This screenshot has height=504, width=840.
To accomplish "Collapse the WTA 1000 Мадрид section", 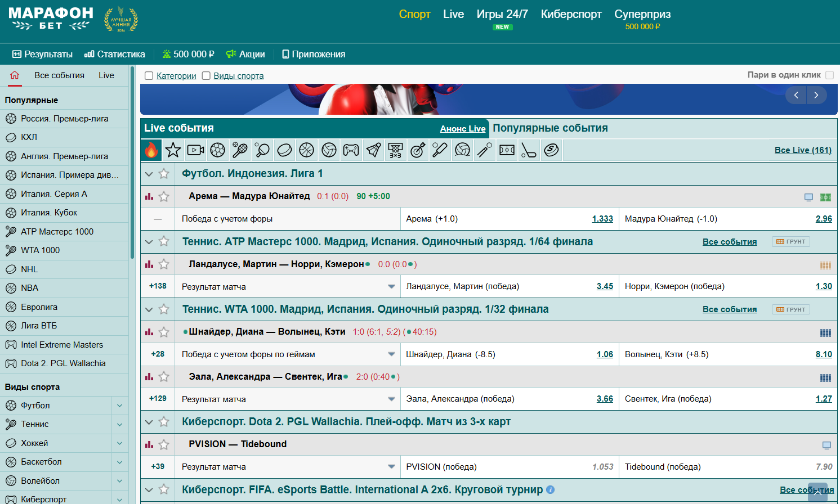I will click(x=149, y=309).
